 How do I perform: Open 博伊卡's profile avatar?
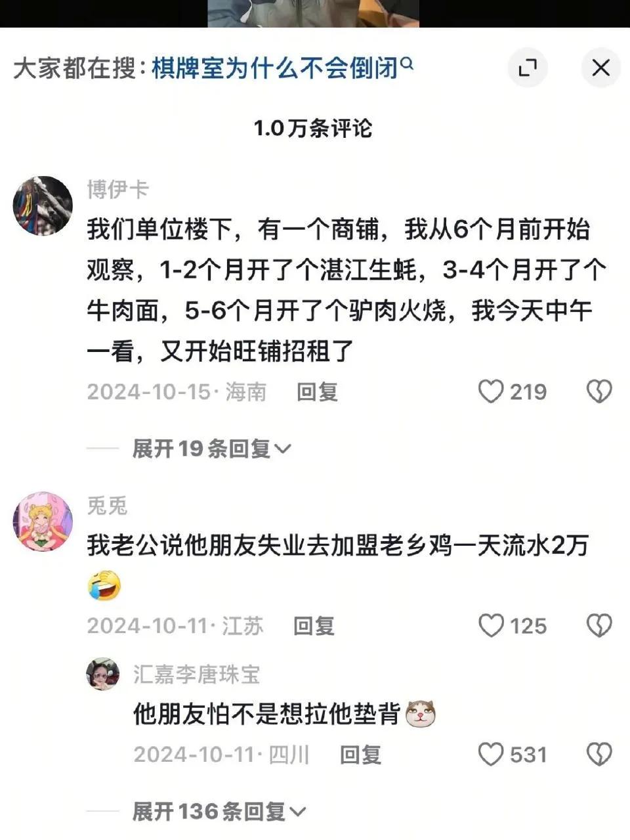pos(43,206)
